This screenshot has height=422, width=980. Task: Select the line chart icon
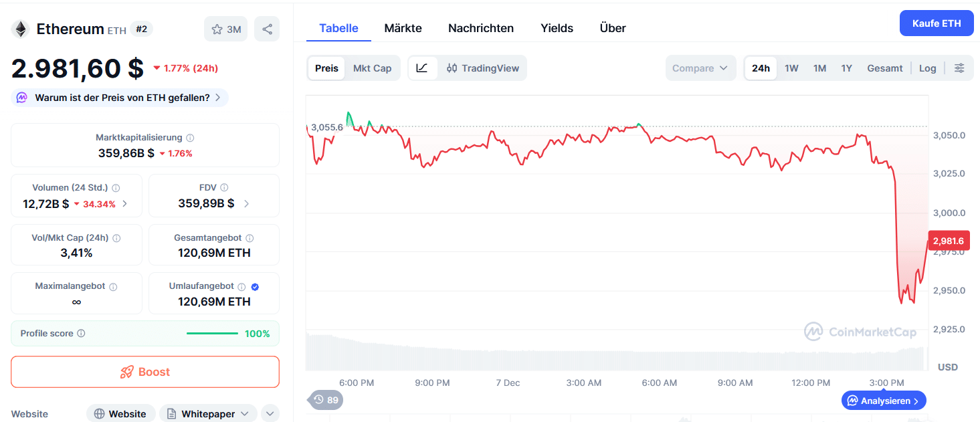423,68
